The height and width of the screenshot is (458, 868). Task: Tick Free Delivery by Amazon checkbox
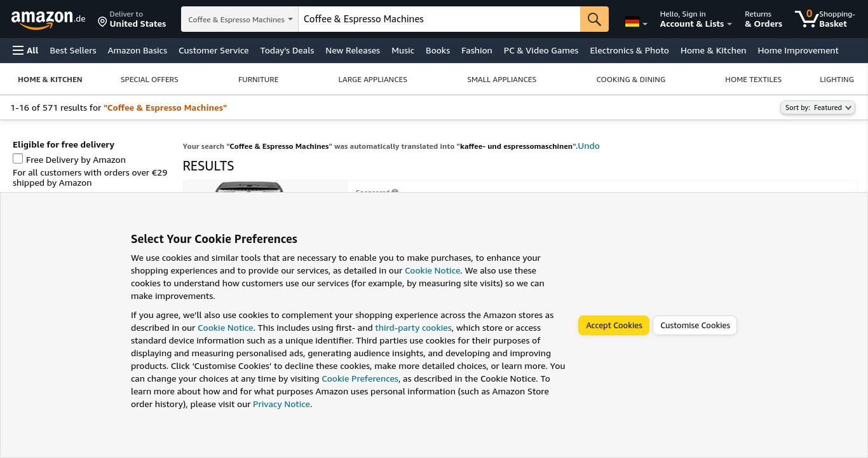click(x=18, y=159)
